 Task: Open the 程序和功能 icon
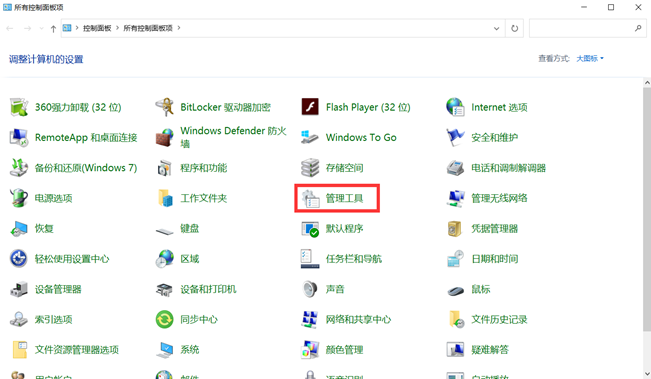pos(164,168)
